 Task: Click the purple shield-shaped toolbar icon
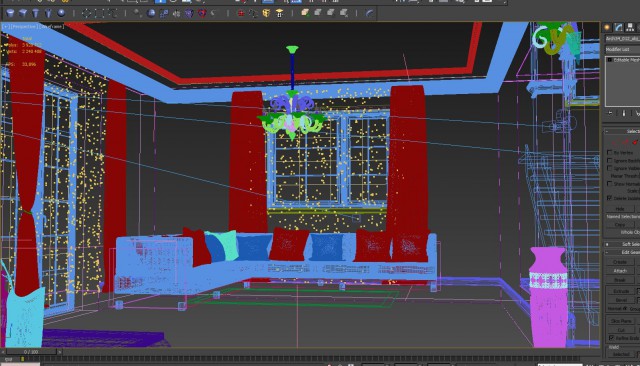coord(189,13)
